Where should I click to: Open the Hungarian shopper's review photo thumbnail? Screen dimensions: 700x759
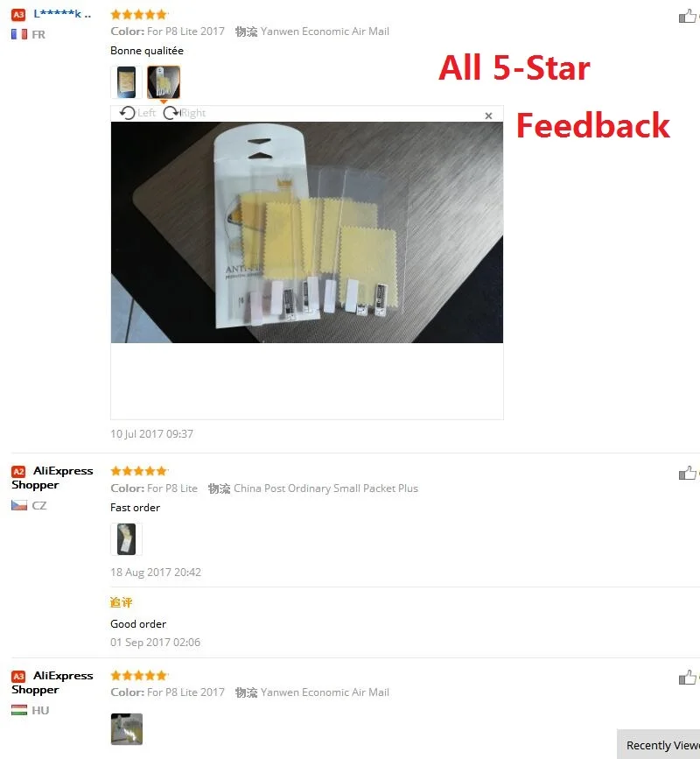[127, 728]
